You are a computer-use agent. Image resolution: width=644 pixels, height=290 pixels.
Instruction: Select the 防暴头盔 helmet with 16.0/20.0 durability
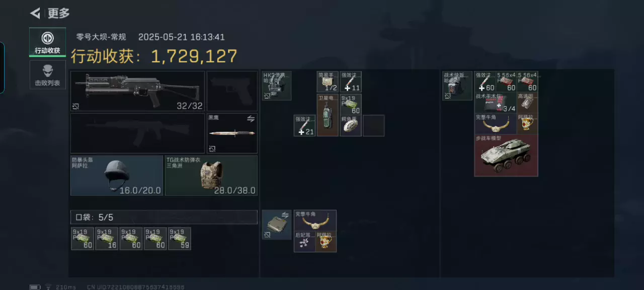(117, 175)
